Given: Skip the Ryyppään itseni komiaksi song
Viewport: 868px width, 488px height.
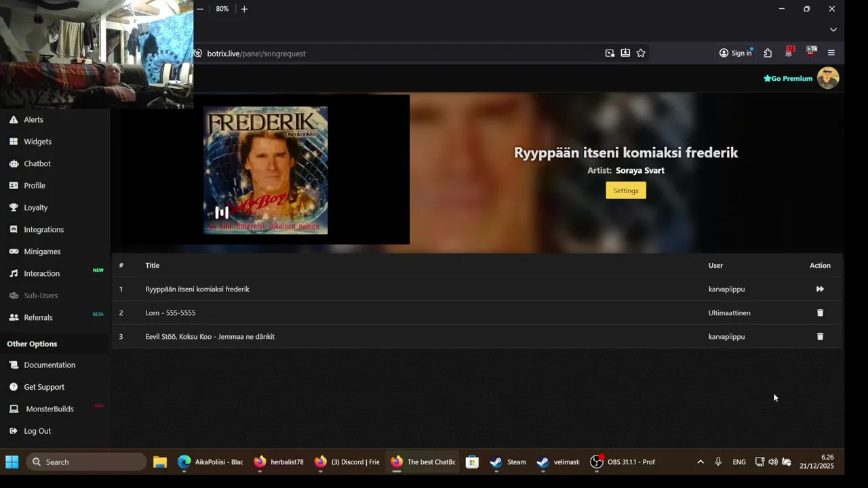Looking at the screenshot, I should (x=820, y=289).
